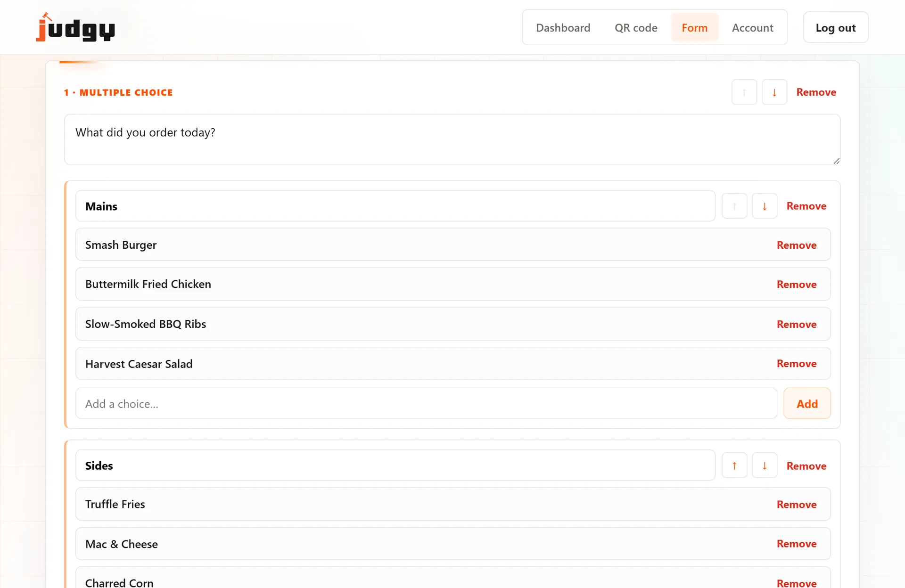The height and width of the screenshot is (588, 905).
Task: Remove the Truffle Fries choice
Action: [797, 504]
